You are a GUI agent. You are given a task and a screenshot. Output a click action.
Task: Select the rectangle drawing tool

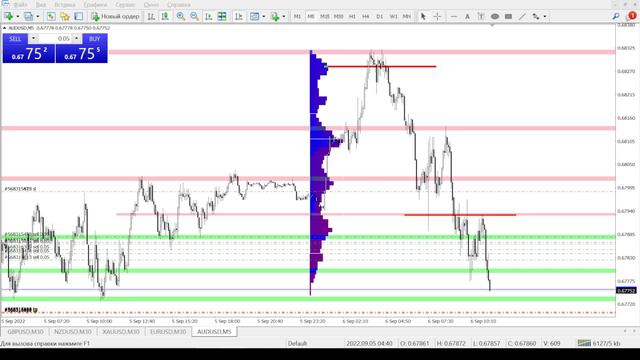[x=508, y=16]
